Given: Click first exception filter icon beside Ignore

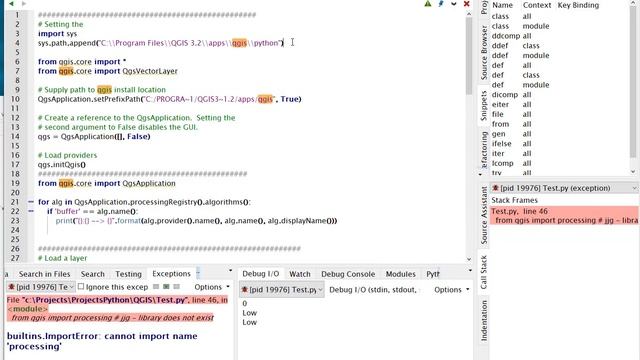Looking at the screenshot, I should (x=156, y=287).
